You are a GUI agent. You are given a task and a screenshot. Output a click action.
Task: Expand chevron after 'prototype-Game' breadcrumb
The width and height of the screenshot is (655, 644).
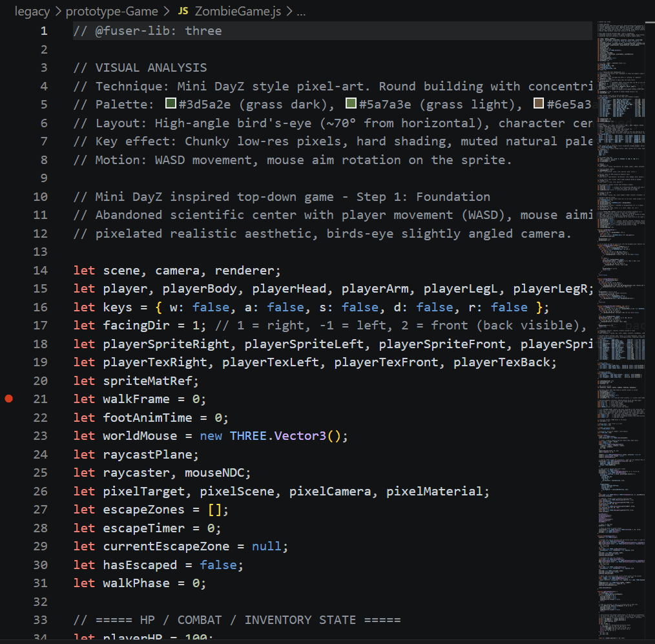(x=167, y=11)
